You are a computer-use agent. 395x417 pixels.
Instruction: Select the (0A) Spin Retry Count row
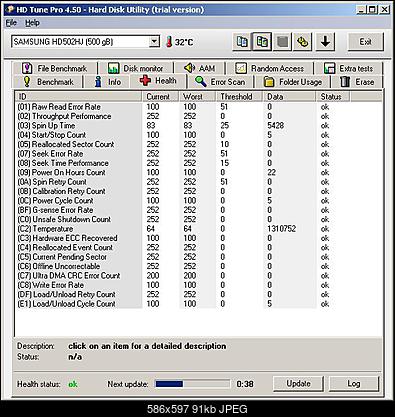199,182
